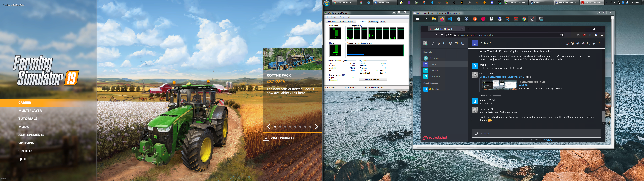Search messages icon in chat header
The image size is (644, 181).
pos(588,43)
